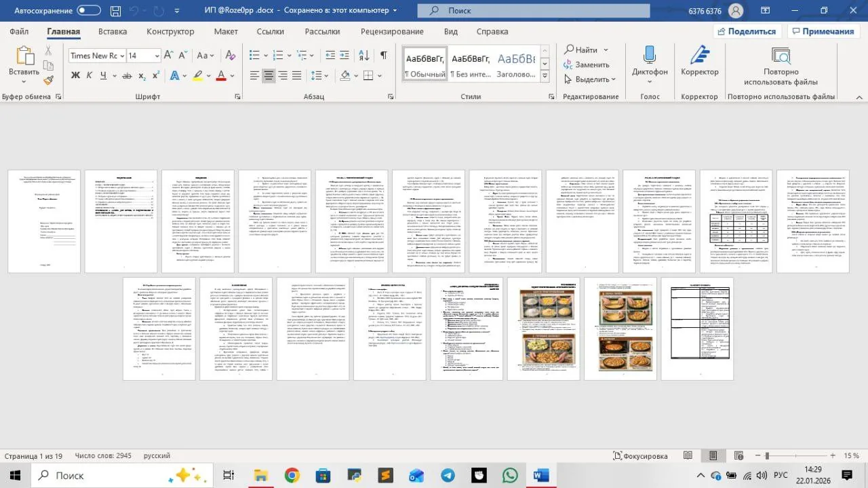868x488 pixels.
Task: Toggle the Автосохранение switch
Action: (89, 11)
